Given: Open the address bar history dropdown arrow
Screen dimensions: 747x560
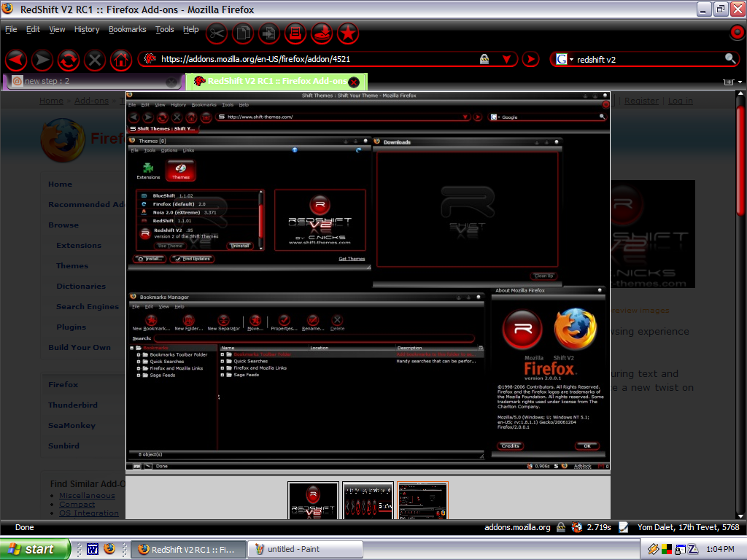Looking at the screenshot, I should [507, 59].
